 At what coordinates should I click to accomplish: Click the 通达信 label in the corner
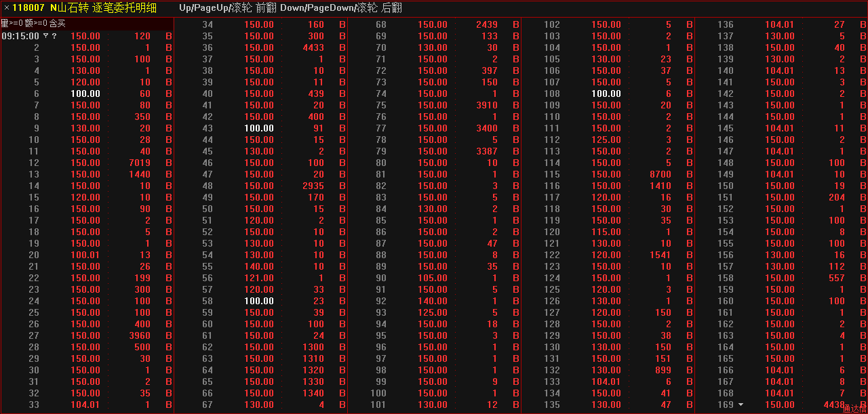click(855, 409)
